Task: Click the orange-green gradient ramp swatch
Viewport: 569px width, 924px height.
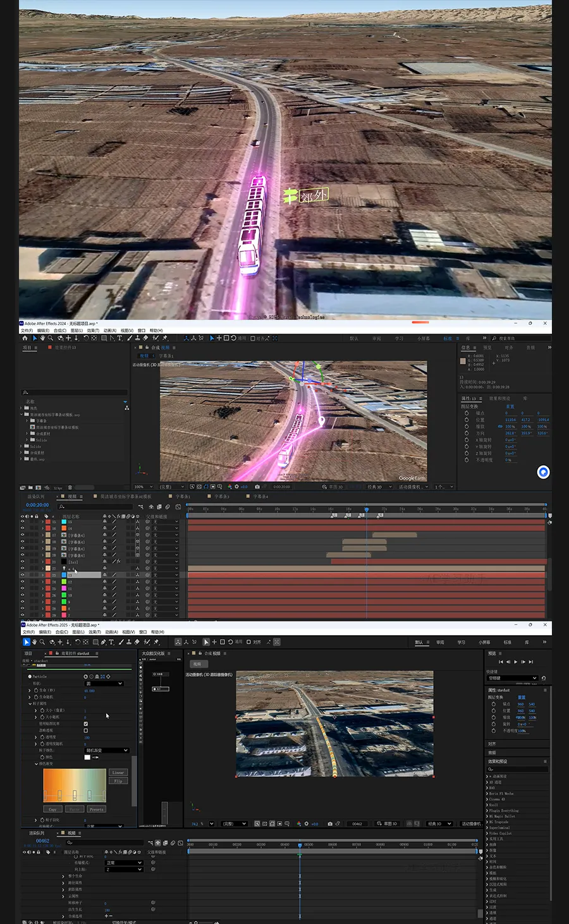Action: [x=74, y=786]
